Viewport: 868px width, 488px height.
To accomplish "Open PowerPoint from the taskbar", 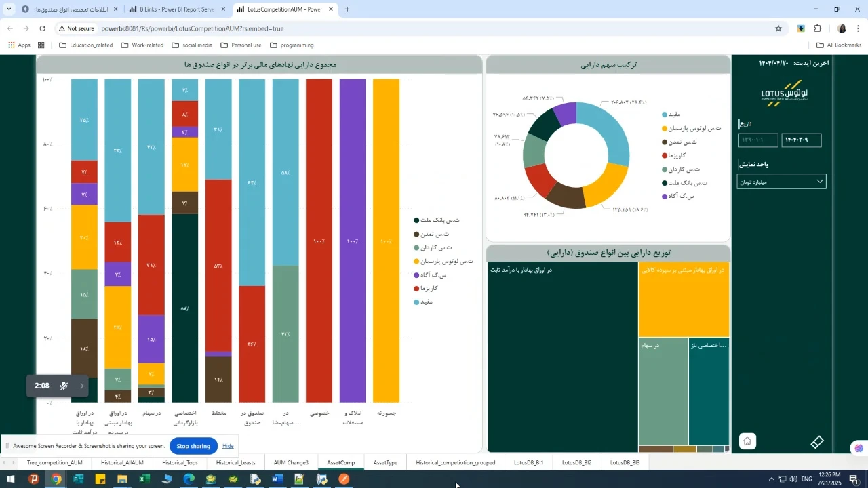I will (34, 479).
